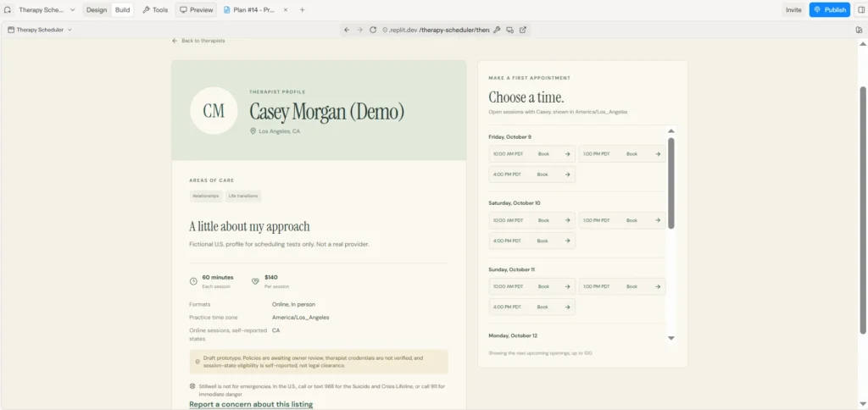The height and width of the screenshot is (410, 868).
Task: Book Friday October 9 4:00 PM slot
Action: click(x=532, y=175)
